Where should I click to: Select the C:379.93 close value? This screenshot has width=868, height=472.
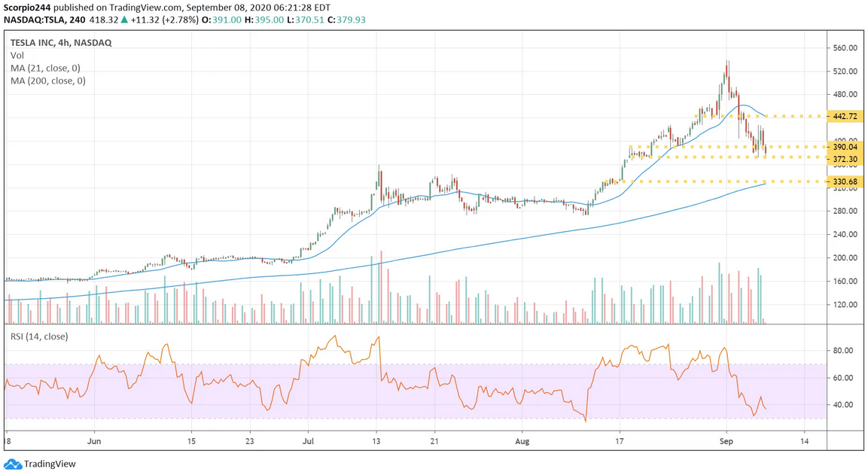click(x=346, y=20)
